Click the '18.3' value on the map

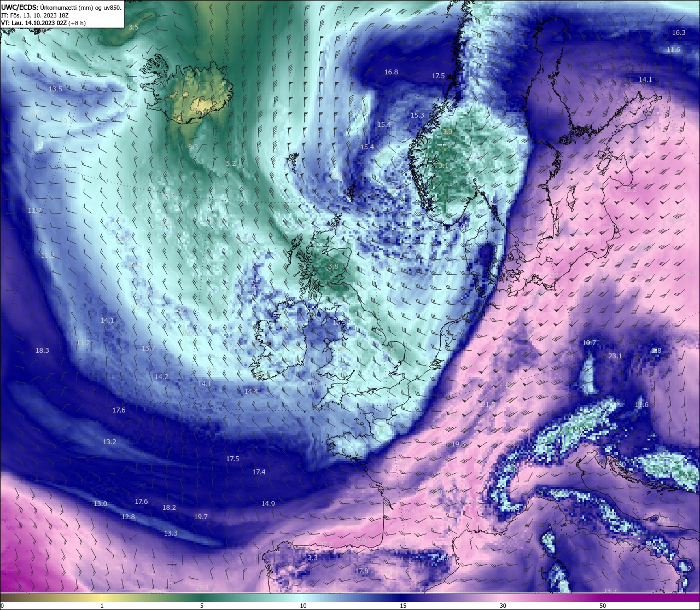coord(42,351)
